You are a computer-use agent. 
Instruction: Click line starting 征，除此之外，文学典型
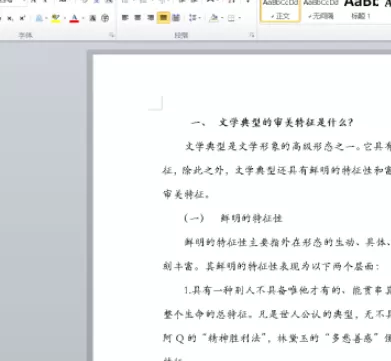(277, 170)
